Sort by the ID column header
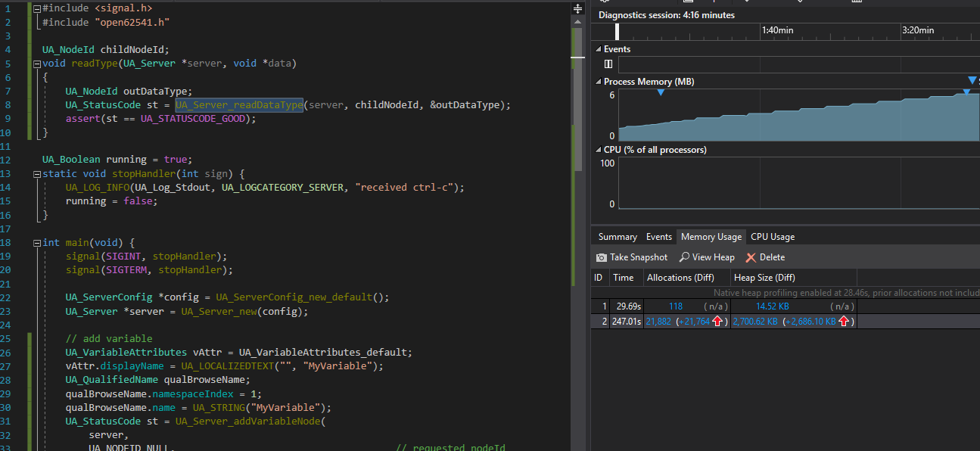The height and width of the screenshot is (451, 980). [x=599, y=278]
